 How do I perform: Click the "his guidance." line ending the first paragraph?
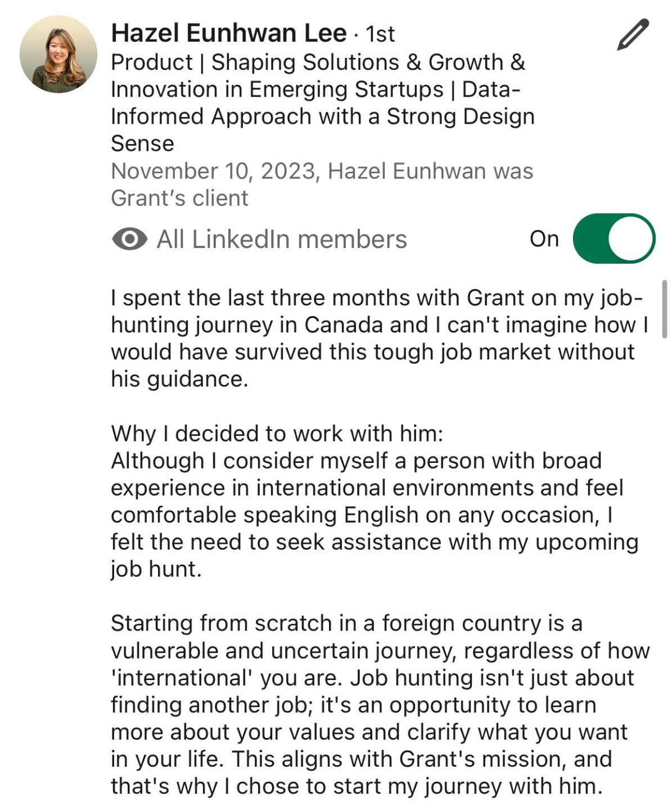point(179,380)
